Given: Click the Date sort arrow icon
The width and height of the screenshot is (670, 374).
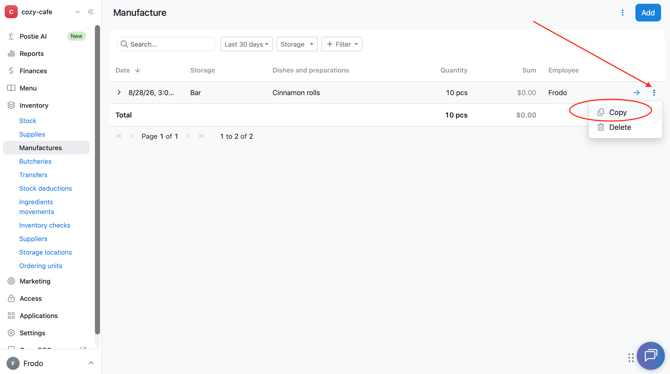Looking at the screenshot, I should 138,70.
